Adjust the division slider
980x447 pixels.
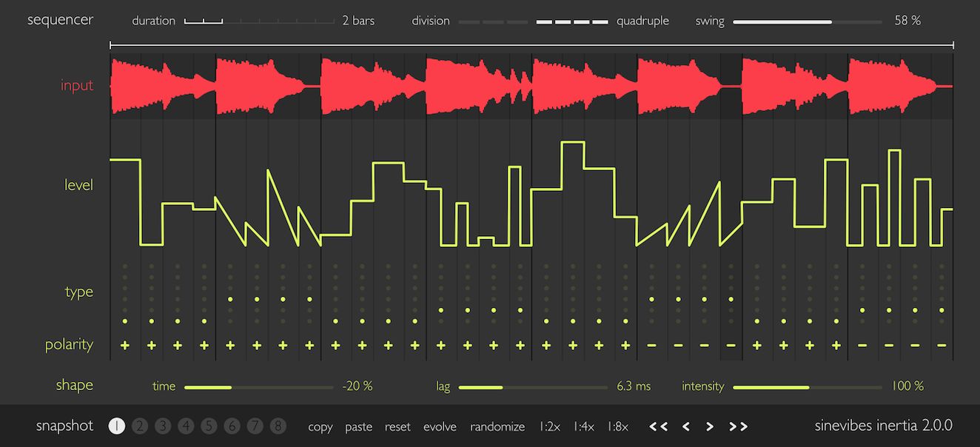coord(533,21)
